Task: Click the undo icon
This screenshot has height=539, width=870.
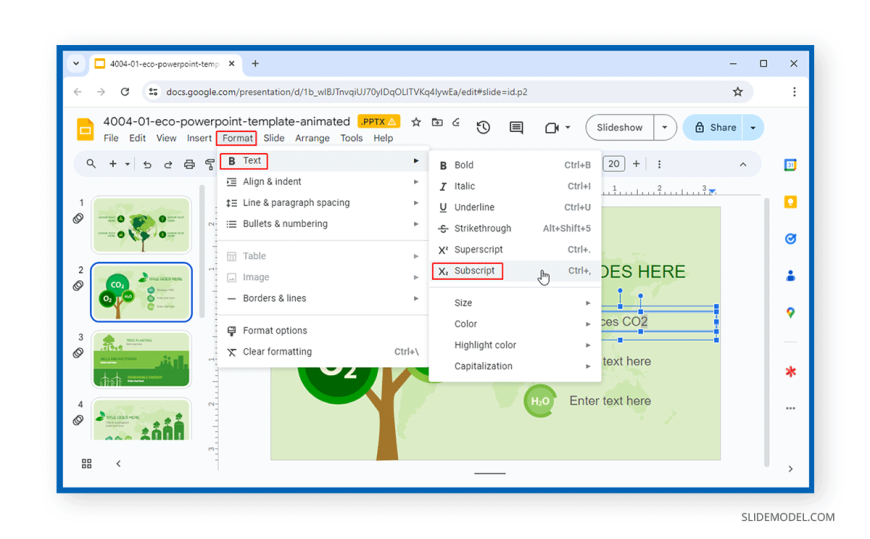Action: (147, 165)
